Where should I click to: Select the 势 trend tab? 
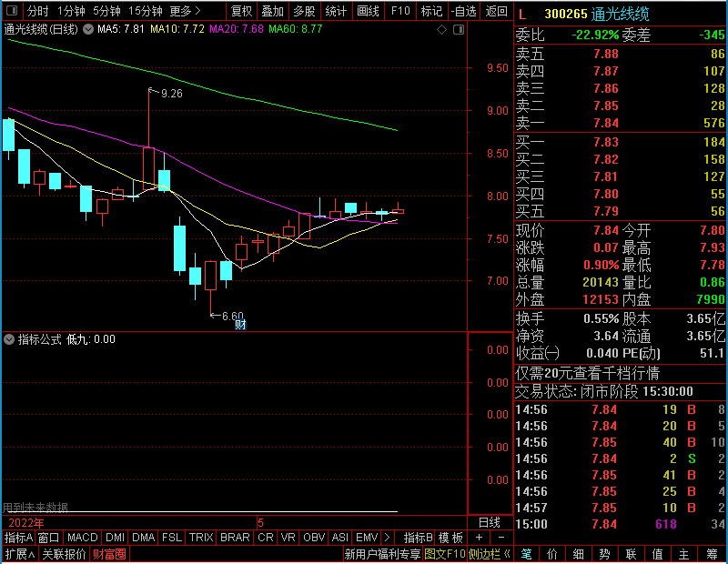pyautogui.click(x=604, y=554)
